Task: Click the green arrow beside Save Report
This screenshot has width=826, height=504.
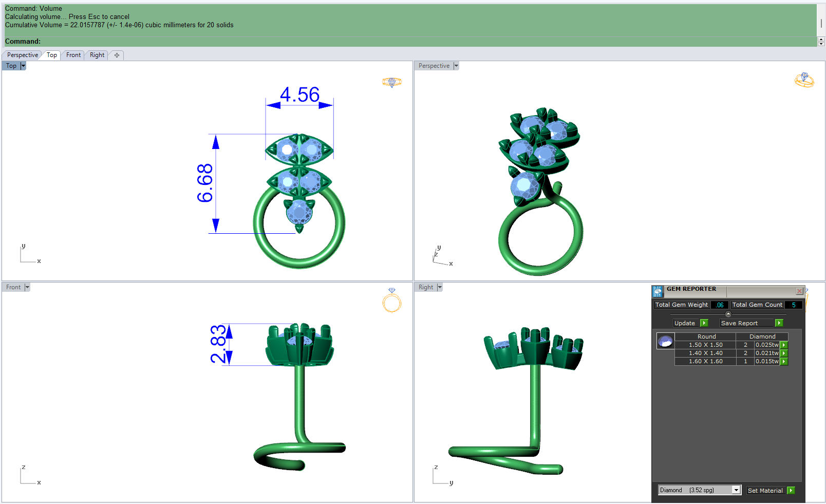Action: [779, 323]
